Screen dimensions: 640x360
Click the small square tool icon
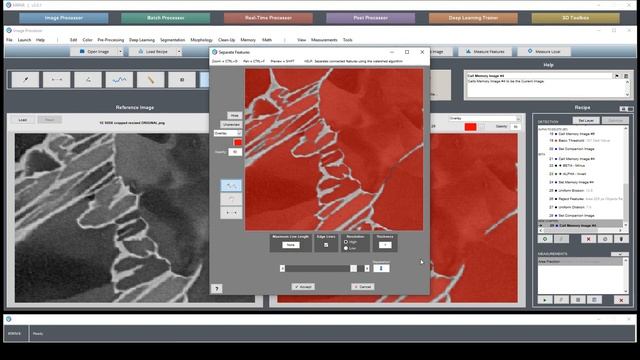tap(182, 80)
